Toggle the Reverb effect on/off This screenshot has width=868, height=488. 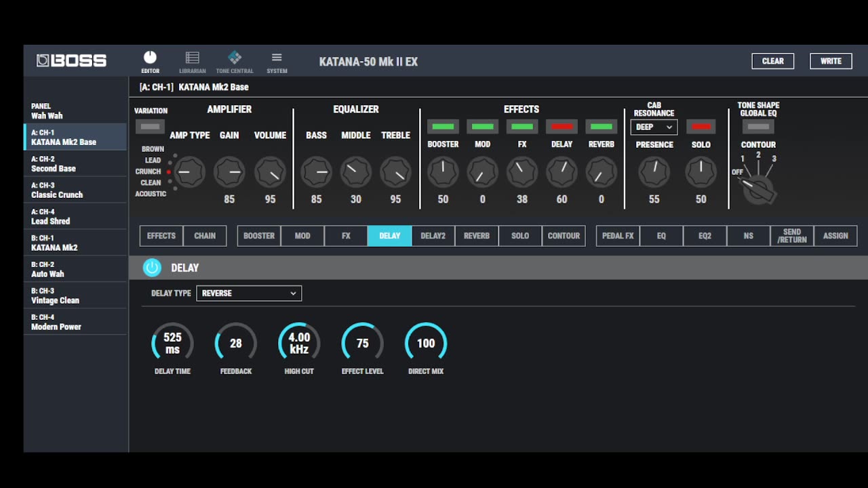pyautogui.click(x=601, y=127)
